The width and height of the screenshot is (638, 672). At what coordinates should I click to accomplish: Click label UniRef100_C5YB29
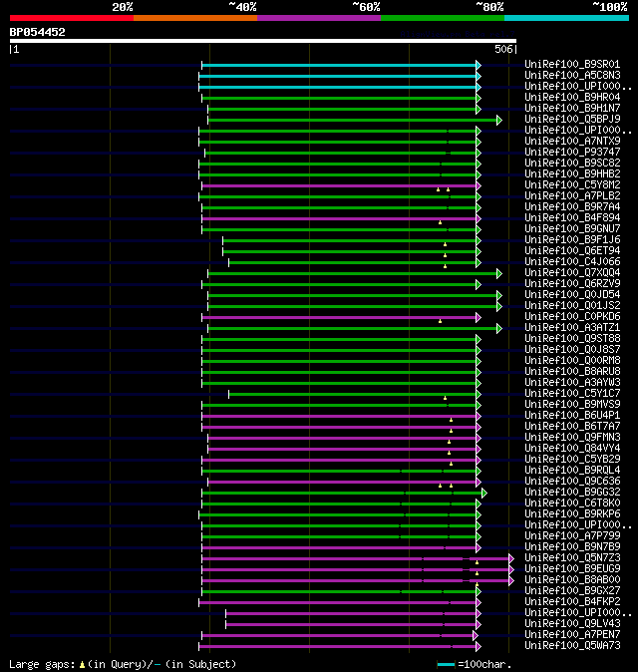[x=572, y=460]
